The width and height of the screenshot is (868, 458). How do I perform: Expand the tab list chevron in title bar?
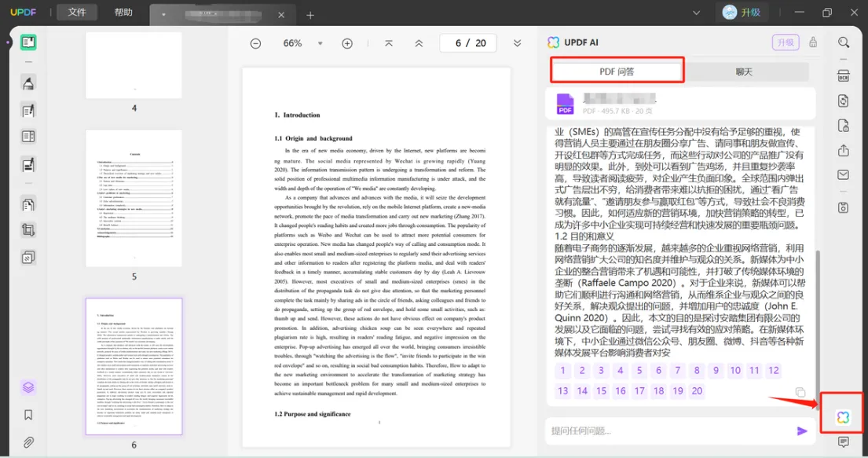(x=697, y=13)
